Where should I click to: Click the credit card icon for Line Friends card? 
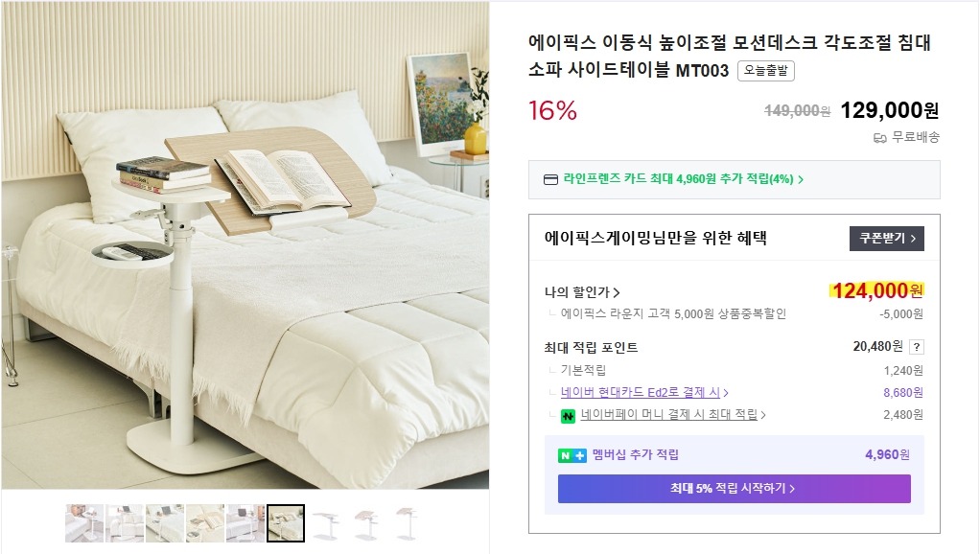tap(550, 179)
